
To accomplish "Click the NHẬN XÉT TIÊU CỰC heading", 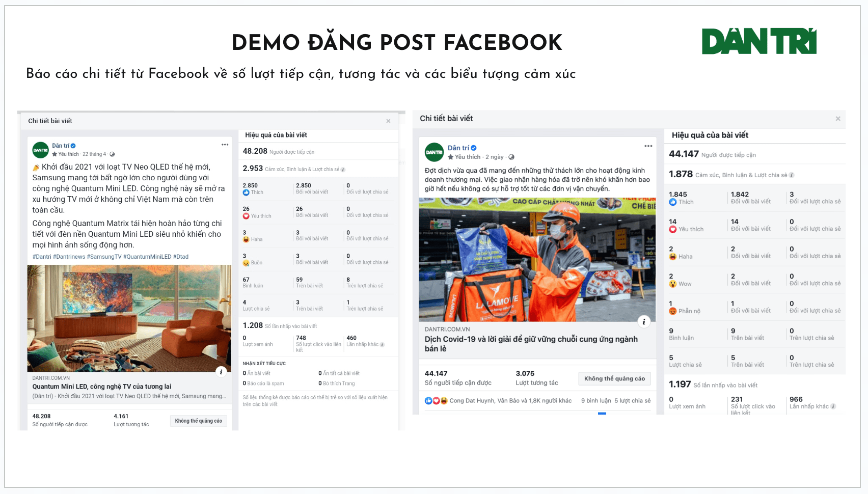I will [x=264, y=364].
